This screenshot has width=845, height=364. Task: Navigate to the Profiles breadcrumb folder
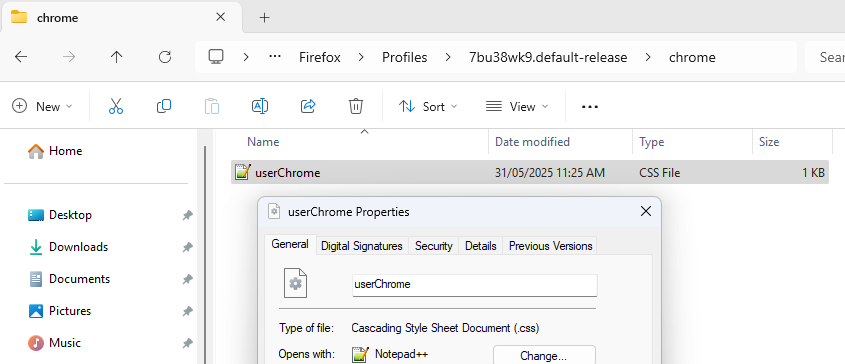click(x=405, y=57)
